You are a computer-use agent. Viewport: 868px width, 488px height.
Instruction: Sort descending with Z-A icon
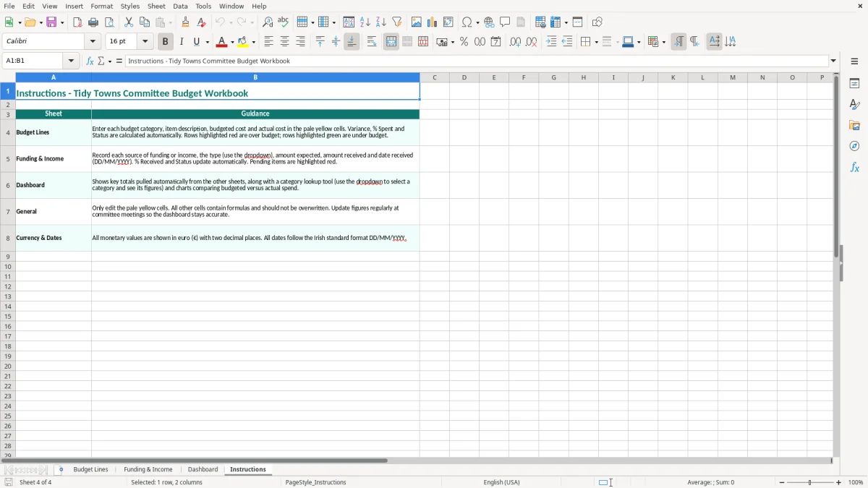[x=381, y=22]
